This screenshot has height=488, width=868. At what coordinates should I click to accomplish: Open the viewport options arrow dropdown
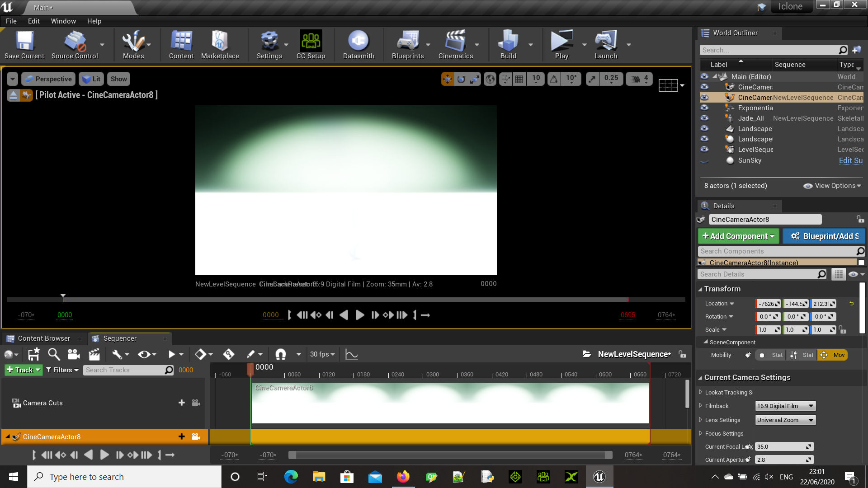[x=12, y=79]
